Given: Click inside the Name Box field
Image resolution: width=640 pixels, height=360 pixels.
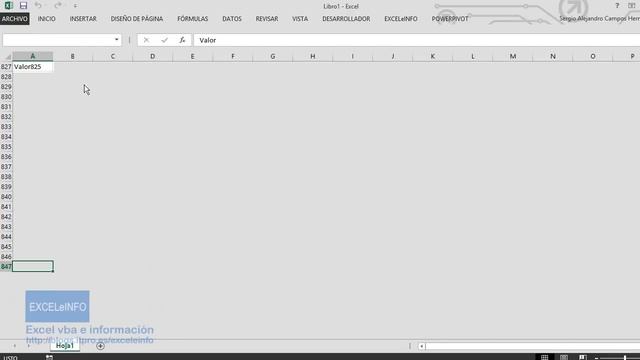Looking at the screenshot, I should 57,40.
